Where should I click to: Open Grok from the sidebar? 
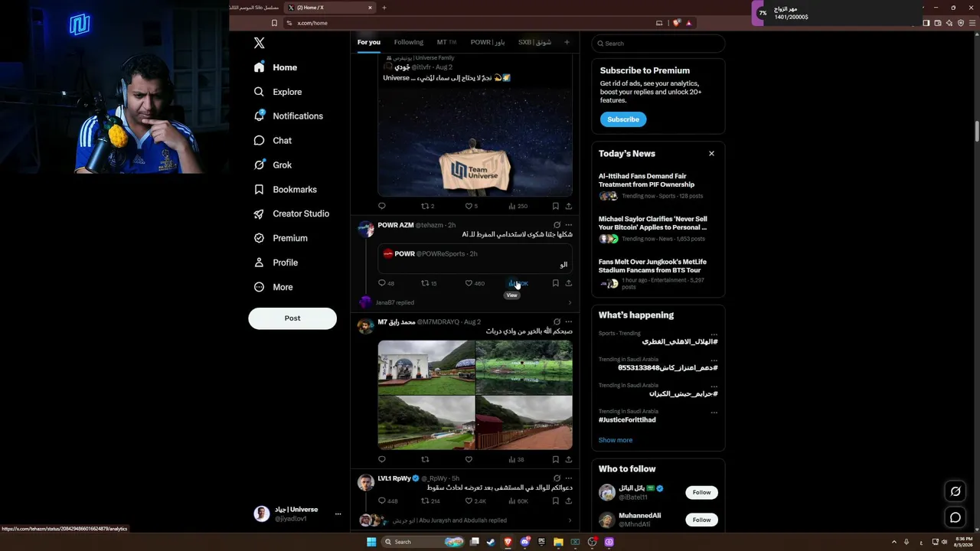273,165
